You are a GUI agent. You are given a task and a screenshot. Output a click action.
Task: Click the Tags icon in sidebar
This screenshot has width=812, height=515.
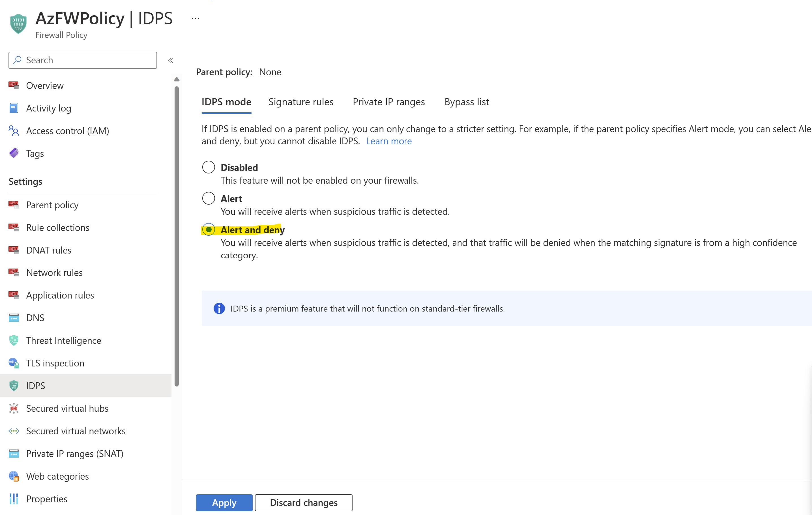[14, 153]
